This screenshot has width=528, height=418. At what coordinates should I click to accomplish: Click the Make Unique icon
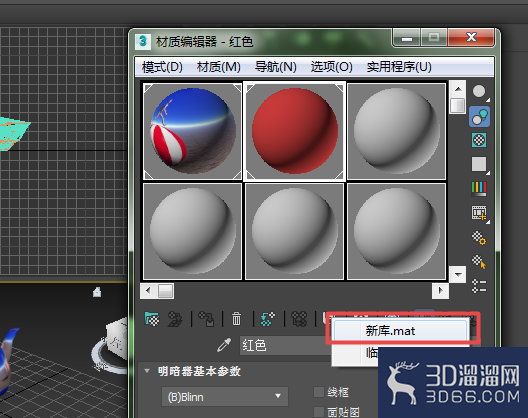[299, 318]
